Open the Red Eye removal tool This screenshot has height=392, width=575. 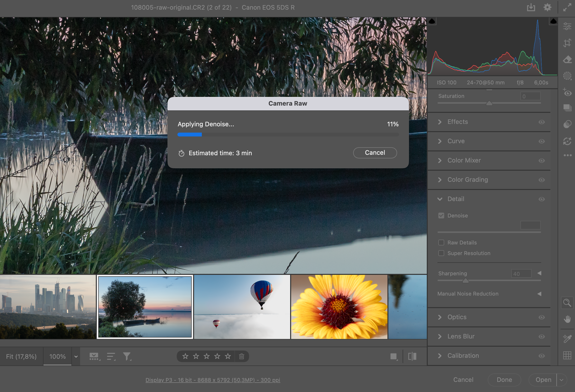point(567,93)
